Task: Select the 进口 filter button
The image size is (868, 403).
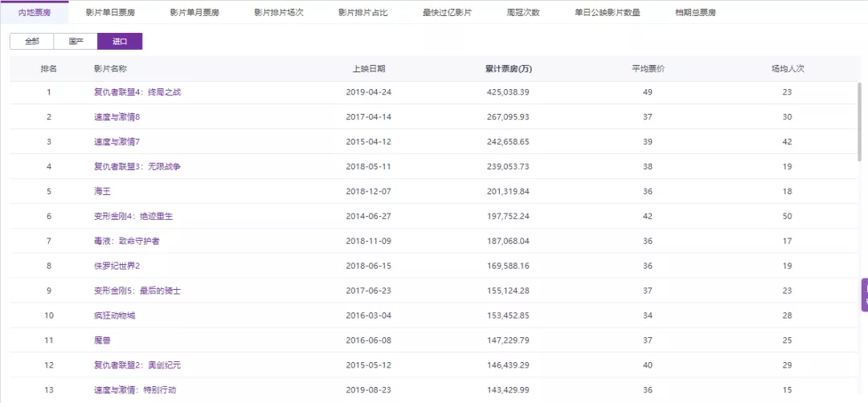Action: (120, 42)
